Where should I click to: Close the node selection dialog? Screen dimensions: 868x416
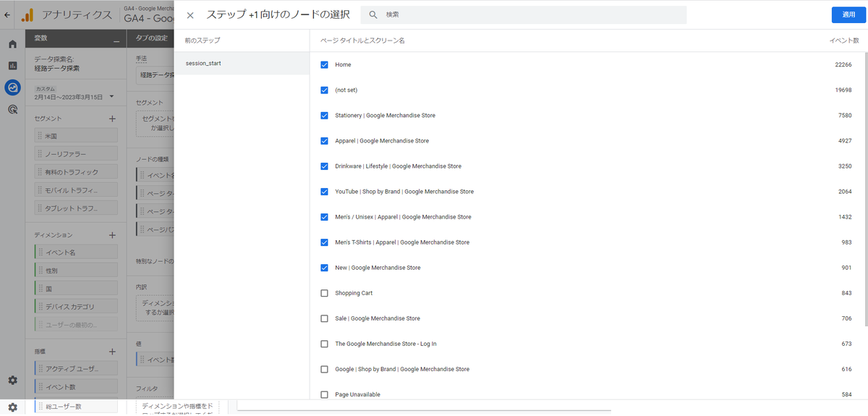point(190,15)
